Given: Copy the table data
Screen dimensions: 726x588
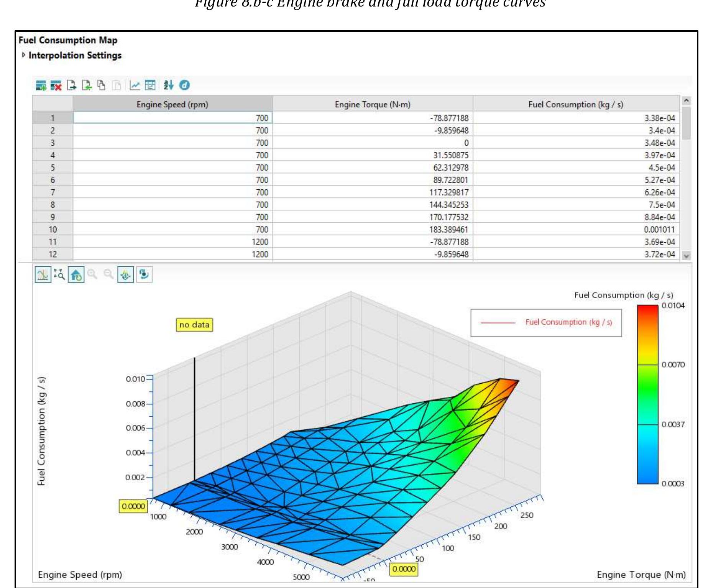Looking at the screenshot, I should coord(101,85).
